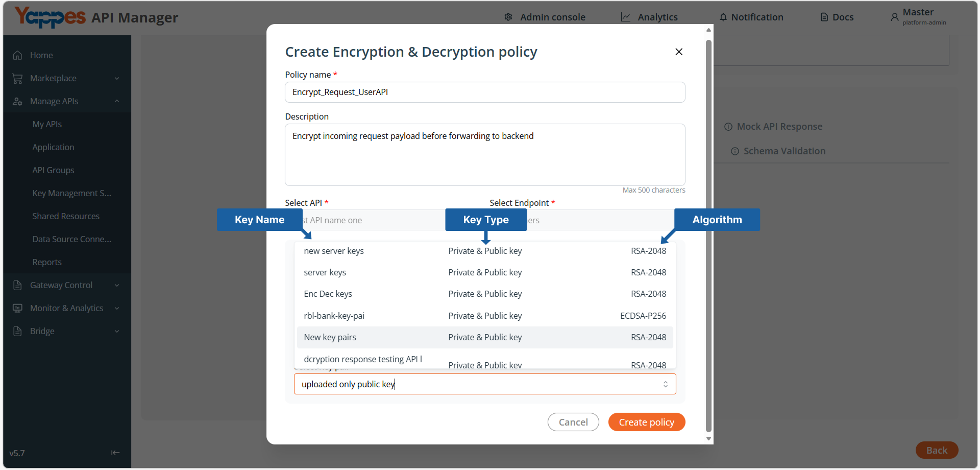The image size is (980, 470).
Task: Click scrollbar up arrow in dialog
Action: pyautogui.click(x=708, y=30)
